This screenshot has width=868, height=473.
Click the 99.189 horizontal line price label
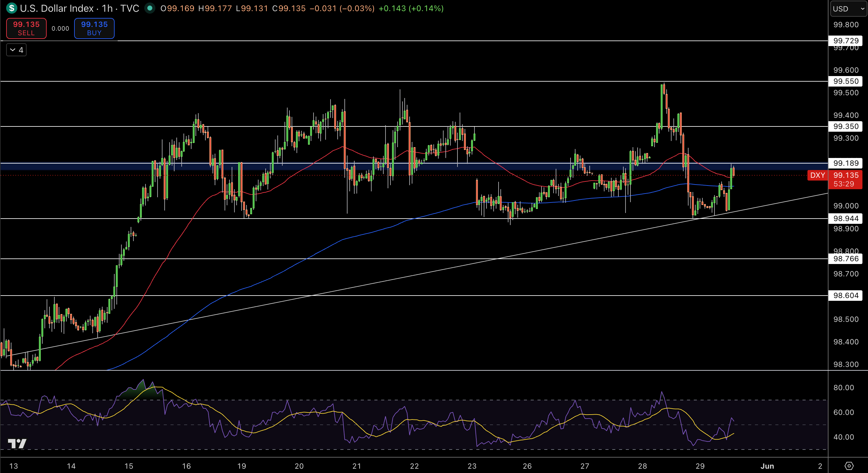point(846,163)
